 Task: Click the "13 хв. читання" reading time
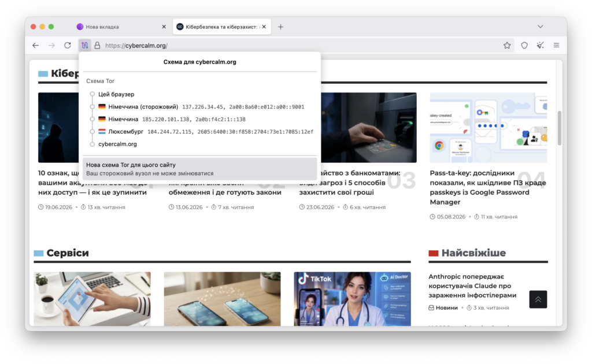click(106, 207)
